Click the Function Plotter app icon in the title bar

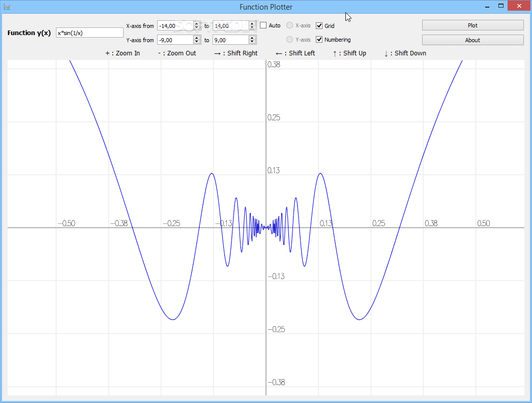click(7, 7)
